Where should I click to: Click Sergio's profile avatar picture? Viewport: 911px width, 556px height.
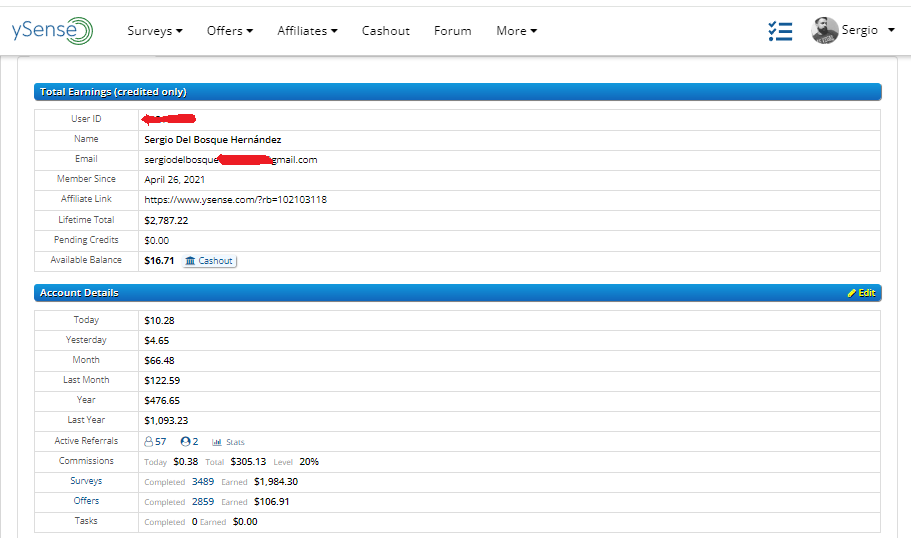[824, 31]
